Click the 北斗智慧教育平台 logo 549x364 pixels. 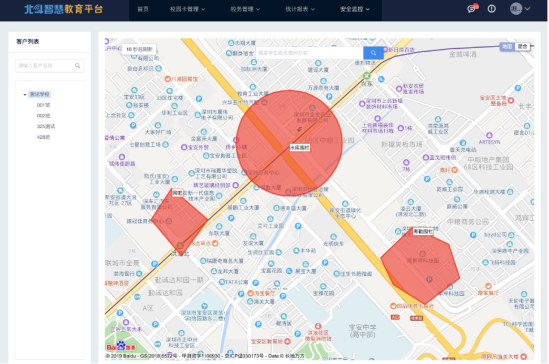(63, 9)
